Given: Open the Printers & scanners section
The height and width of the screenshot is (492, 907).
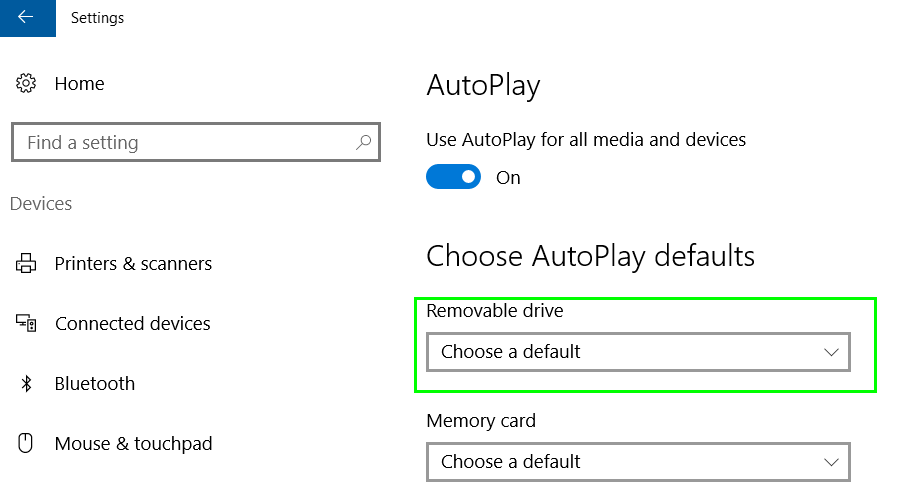Looking at the screenshot, I should coord(133,264).
